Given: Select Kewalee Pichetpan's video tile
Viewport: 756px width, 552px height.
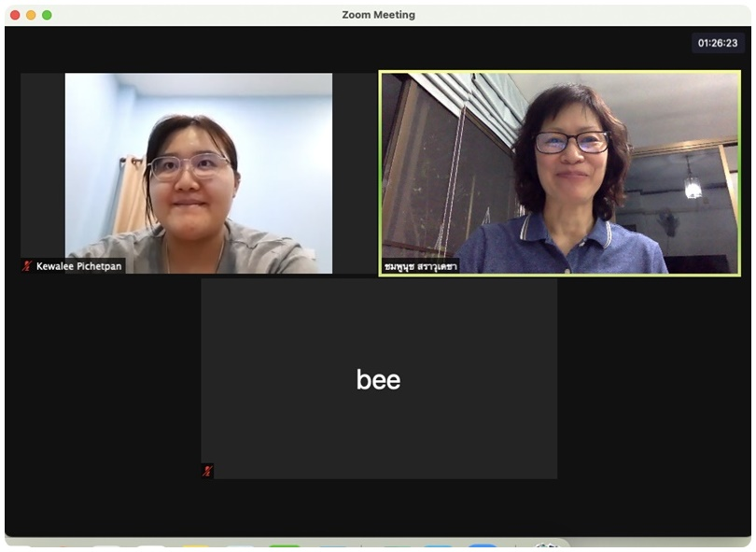Looking at the screenshot, I should (x=198, y=173).
